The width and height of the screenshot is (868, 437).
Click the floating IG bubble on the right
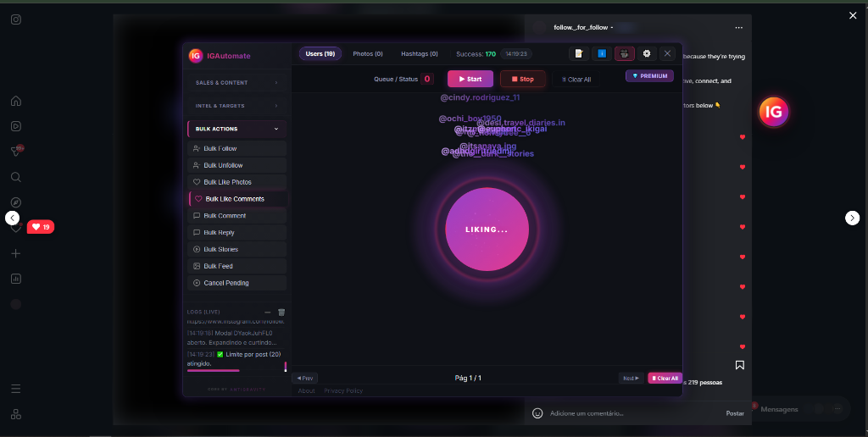773,112
